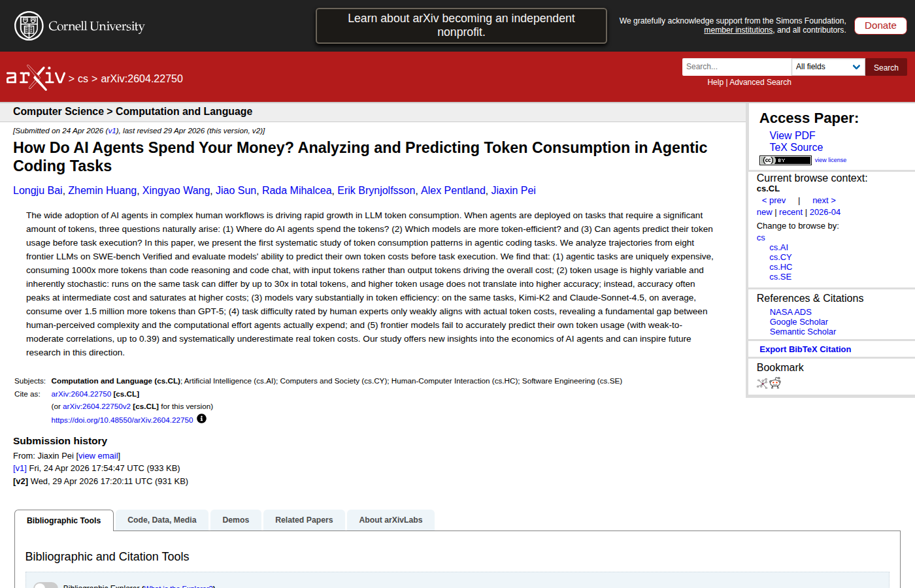This screenshot has width=915, height=588.
Task: Go to the prev paper
Action: (774, 201)
